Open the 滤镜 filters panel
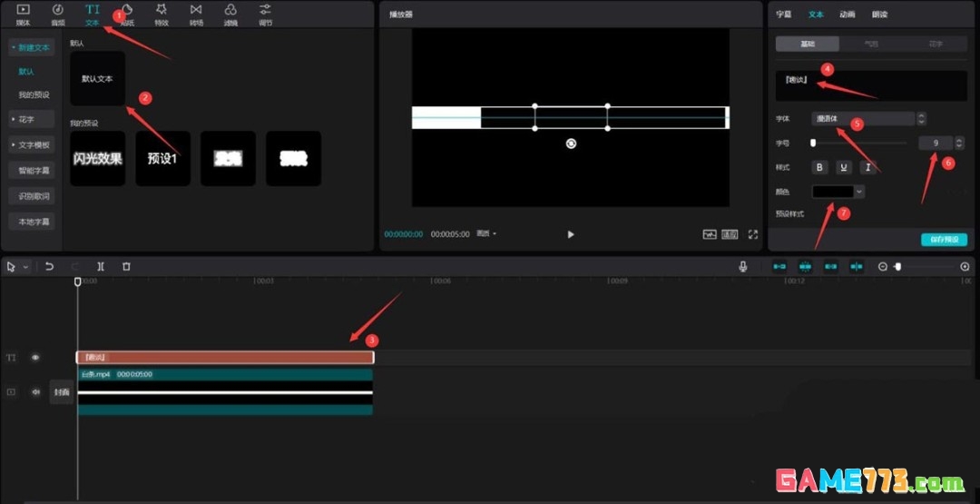 point(230,14)
